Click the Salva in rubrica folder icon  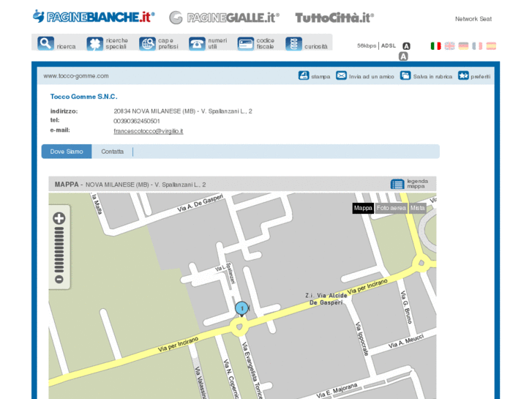[x=405, y=75]
